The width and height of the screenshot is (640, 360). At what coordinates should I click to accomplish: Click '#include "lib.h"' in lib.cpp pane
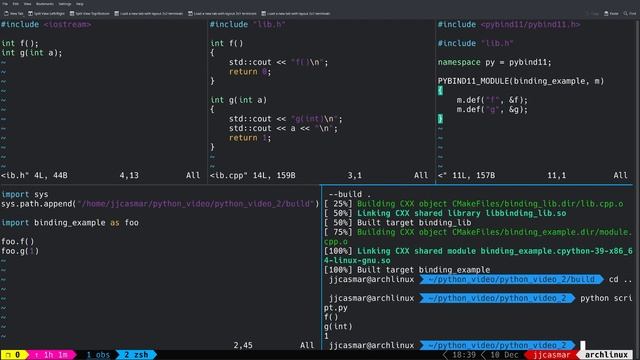pyautogui.click(x=248, y=24)
